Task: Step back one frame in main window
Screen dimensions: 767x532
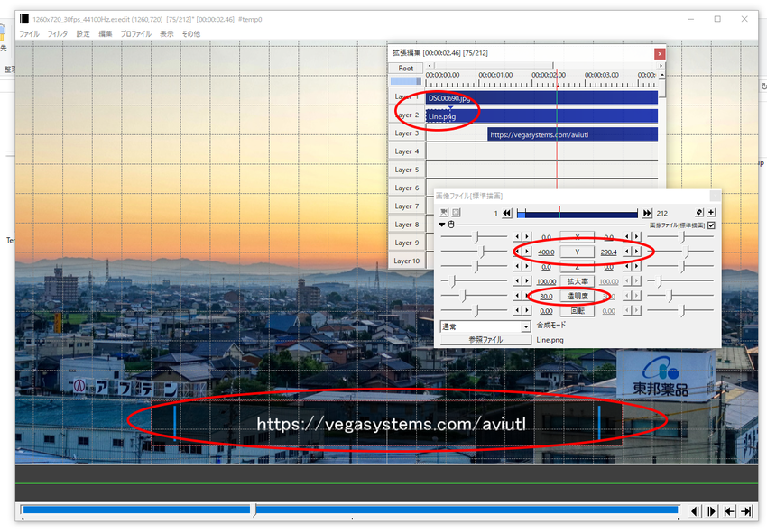Action: (695, 511)
